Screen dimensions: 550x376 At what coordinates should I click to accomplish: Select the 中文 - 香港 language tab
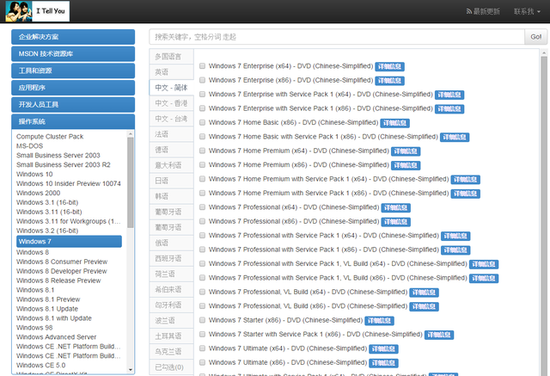171,103
